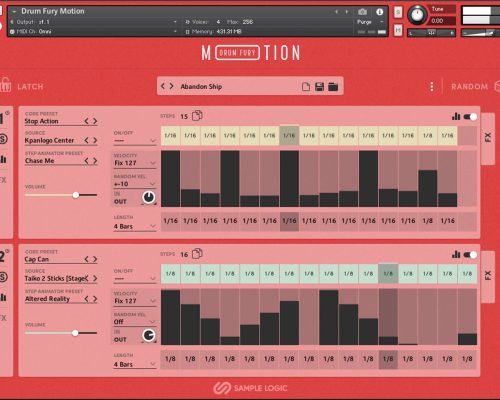500x400 pixels.
Task: Open the instrument info icon in the header
Action: click(x=379, y=12)
